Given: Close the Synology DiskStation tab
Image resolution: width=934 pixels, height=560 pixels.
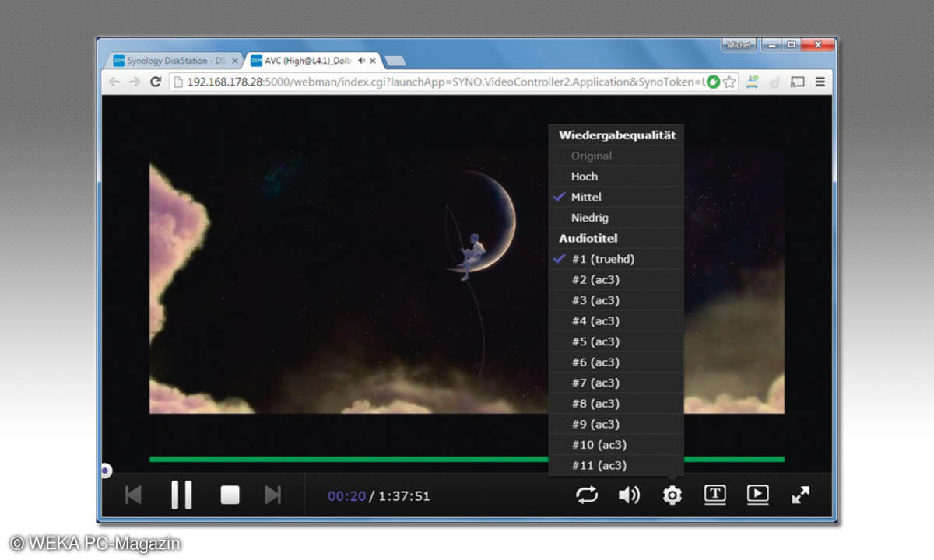Looking at the screenshot, I should (x=235, y=61).
